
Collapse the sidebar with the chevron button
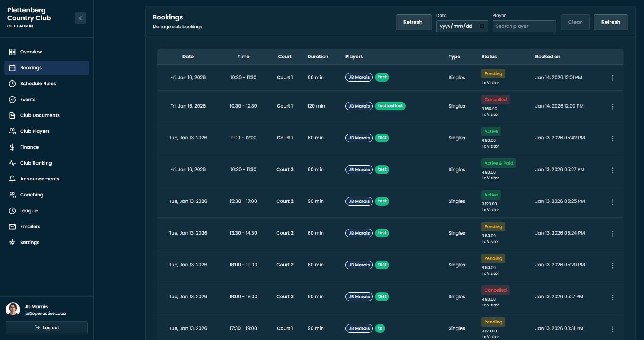80,18
